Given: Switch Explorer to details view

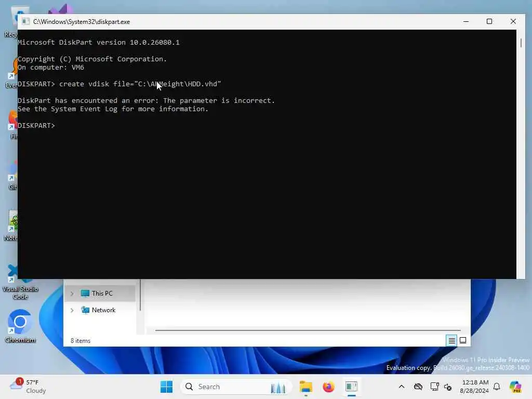Looking at the screenshot, I should 451,340.
